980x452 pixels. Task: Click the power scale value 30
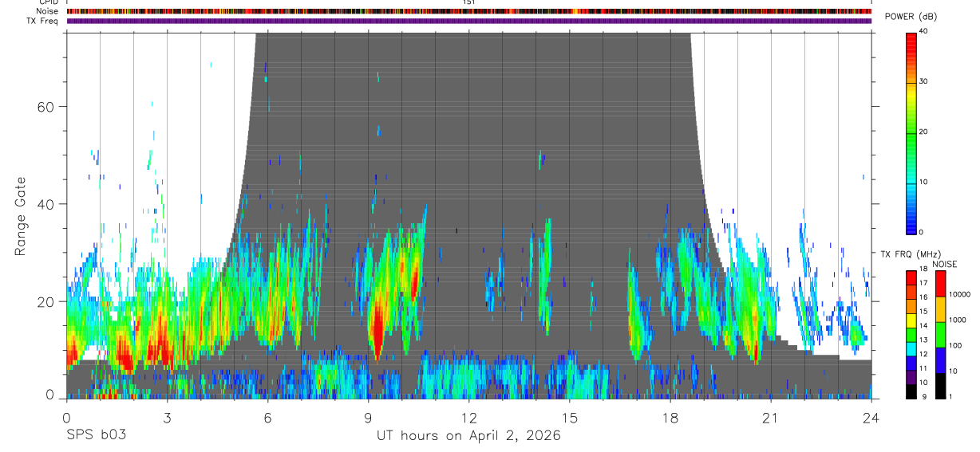923,81
